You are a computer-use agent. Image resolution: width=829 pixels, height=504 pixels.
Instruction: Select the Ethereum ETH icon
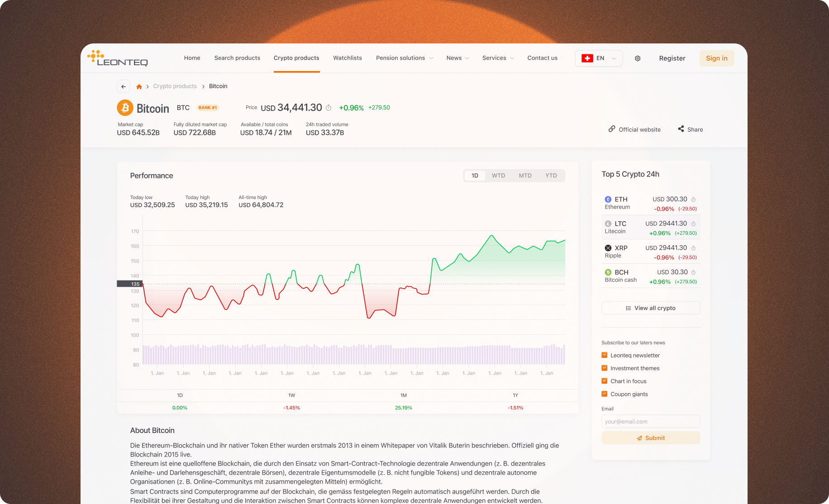click(x=608, y=199)
